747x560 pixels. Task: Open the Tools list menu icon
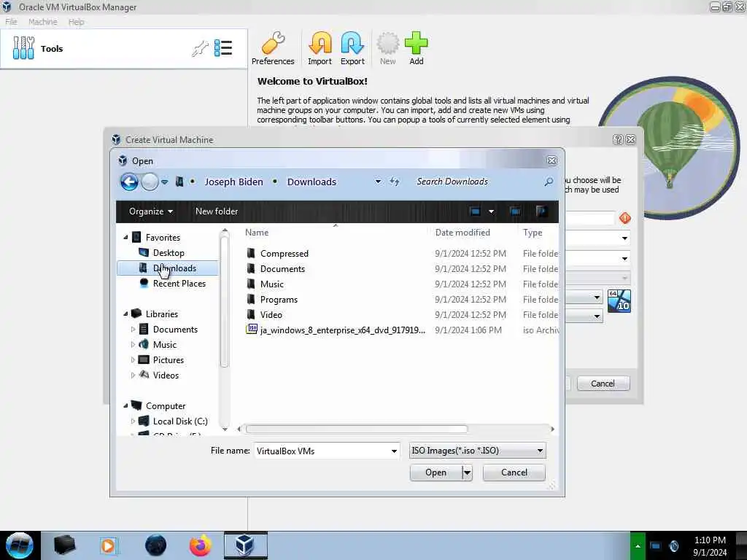(x=223, y=48)
